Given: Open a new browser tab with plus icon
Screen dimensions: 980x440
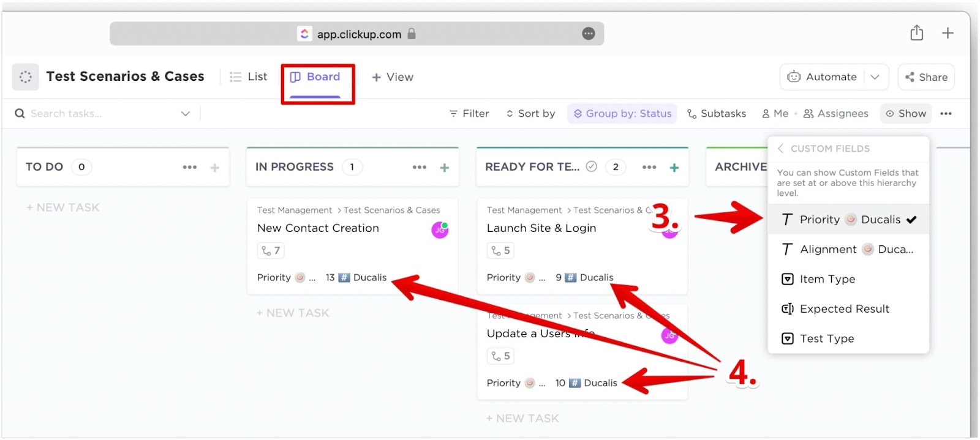Looking at the screenshot, I should pos(948,33).
